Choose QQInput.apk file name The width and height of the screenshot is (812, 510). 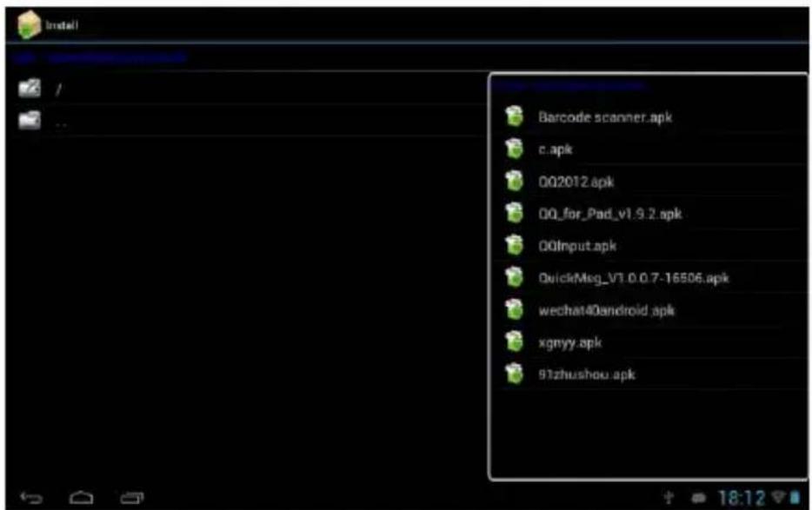pyautogui.click(x=577, y=246)
